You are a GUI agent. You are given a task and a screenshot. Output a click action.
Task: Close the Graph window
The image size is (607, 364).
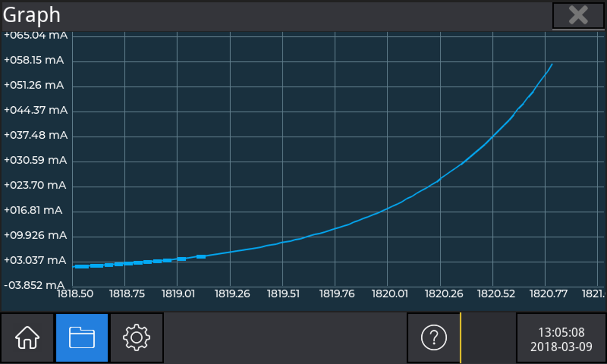[578, 16]
